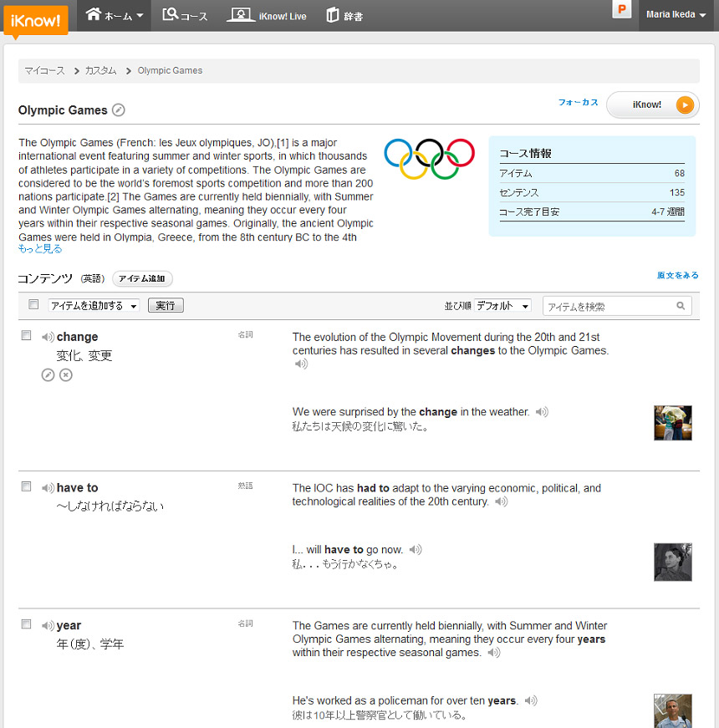Play audio for the Olympic Movement sentence

(x=302, y=364)
